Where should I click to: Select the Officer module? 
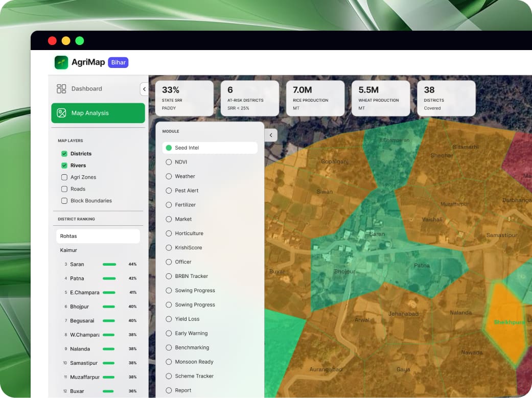coord(210,262)
